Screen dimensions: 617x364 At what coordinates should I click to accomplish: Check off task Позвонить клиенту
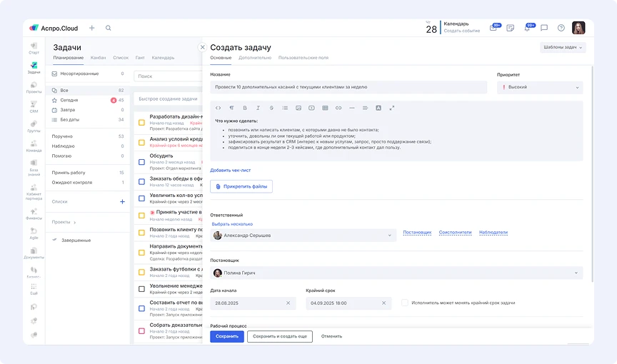[141, 233]
